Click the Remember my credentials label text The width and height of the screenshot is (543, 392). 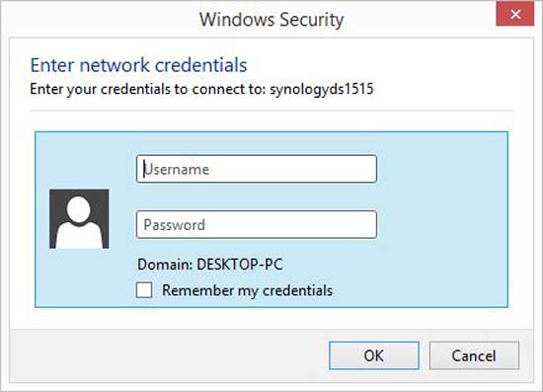click(247, 290)
